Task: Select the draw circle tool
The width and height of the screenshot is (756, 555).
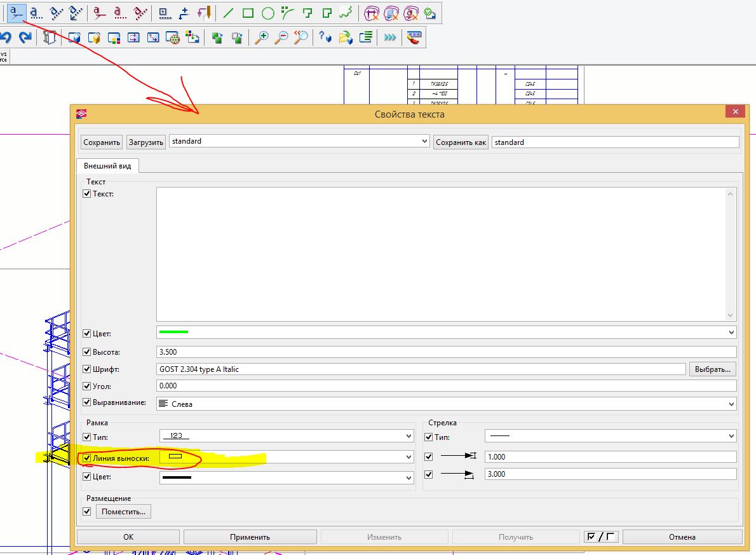Action: (x=268, y=13)
